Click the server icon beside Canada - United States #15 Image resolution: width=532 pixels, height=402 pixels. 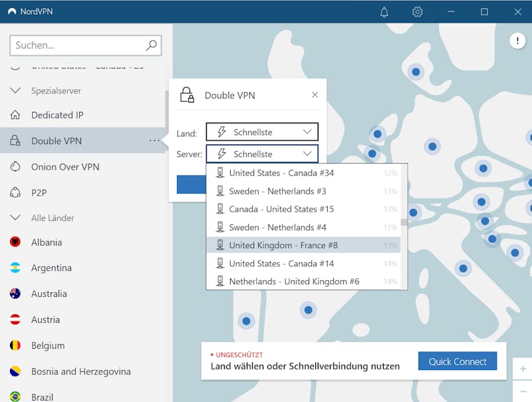pyautogui.click(x=220, y=208)
